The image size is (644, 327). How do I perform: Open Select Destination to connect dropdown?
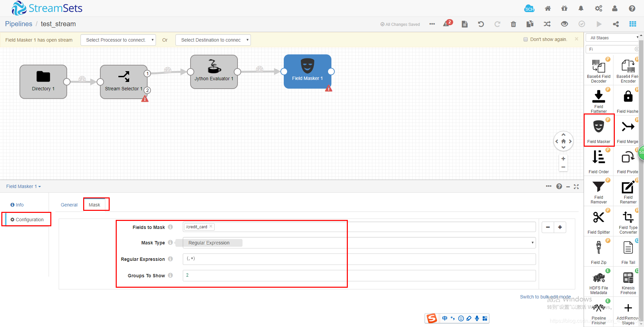coord(213,40)
